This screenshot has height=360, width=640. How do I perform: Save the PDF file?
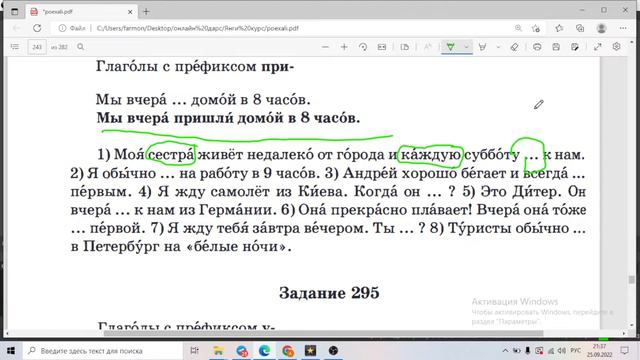pyautogui.click(x=556, y=47)
